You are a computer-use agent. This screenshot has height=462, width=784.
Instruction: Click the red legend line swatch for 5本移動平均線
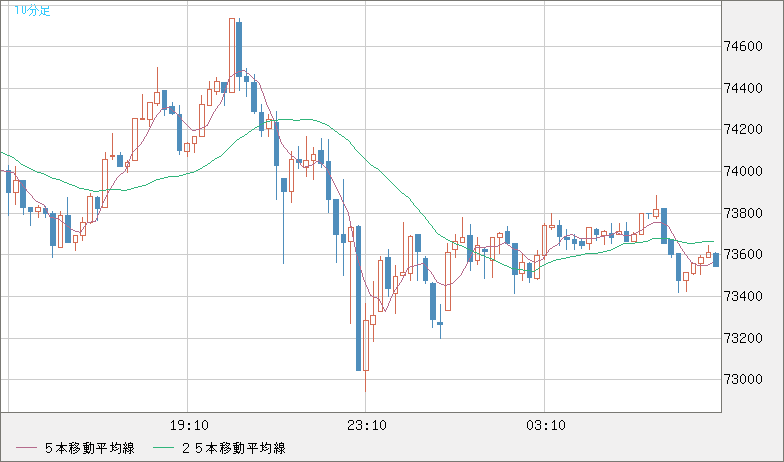point(26,448)
